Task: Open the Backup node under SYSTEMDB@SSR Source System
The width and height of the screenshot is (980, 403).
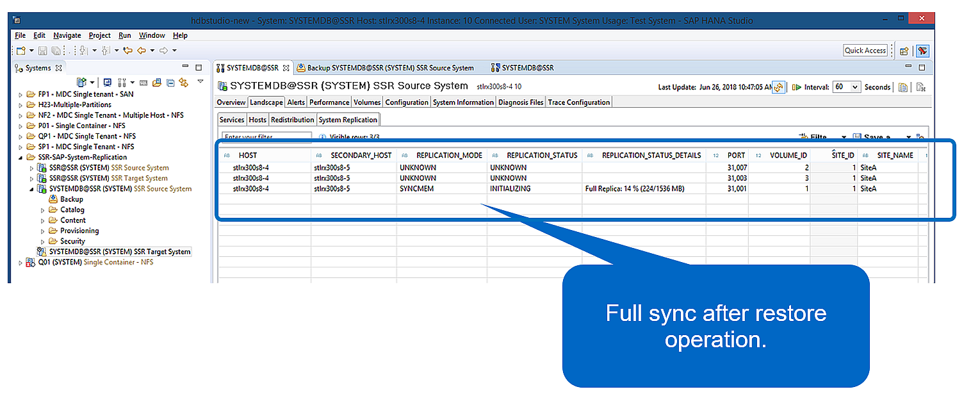Action: point(71,199)
